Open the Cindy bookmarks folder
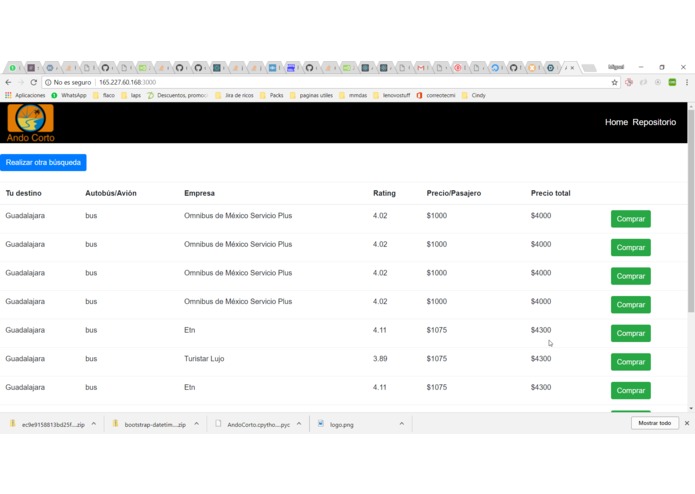This screenshot has height=494, width=695. 474,95
